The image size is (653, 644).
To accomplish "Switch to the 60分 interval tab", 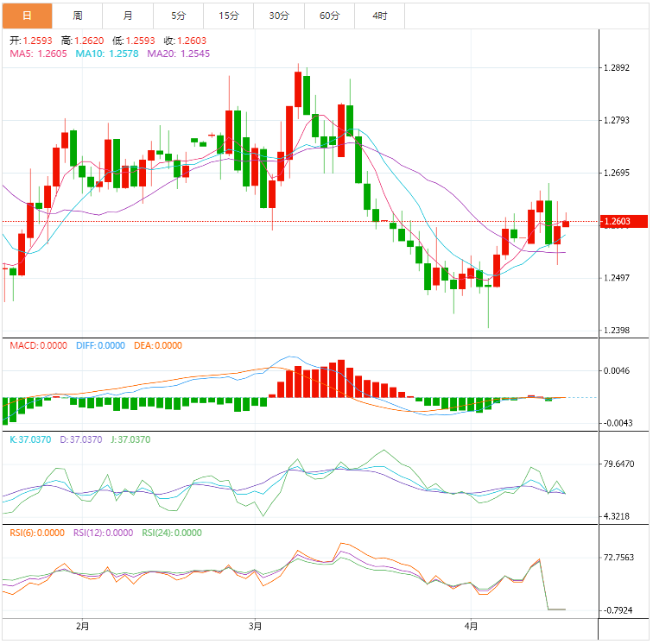I will 329,16.
